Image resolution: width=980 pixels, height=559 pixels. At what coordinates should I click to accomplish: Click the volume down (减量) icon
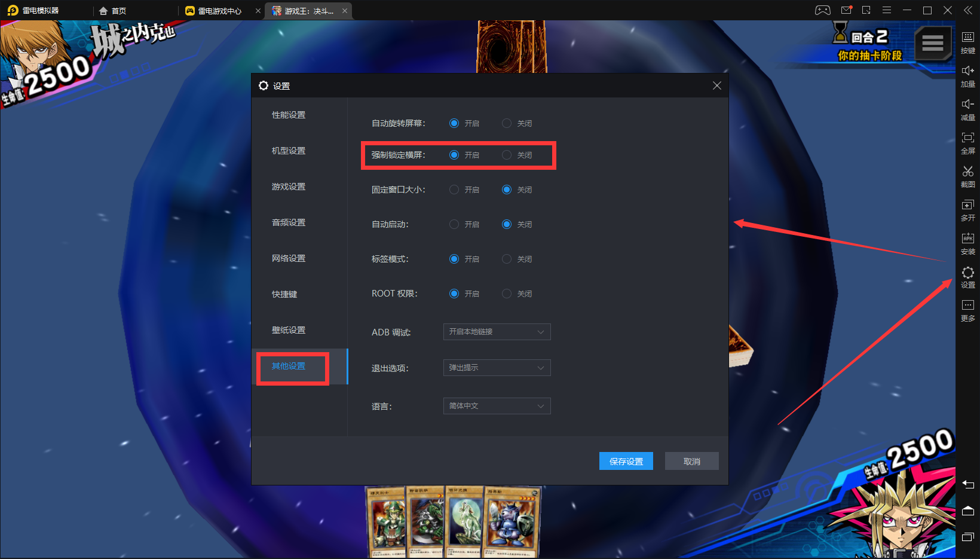coord(967,108)
